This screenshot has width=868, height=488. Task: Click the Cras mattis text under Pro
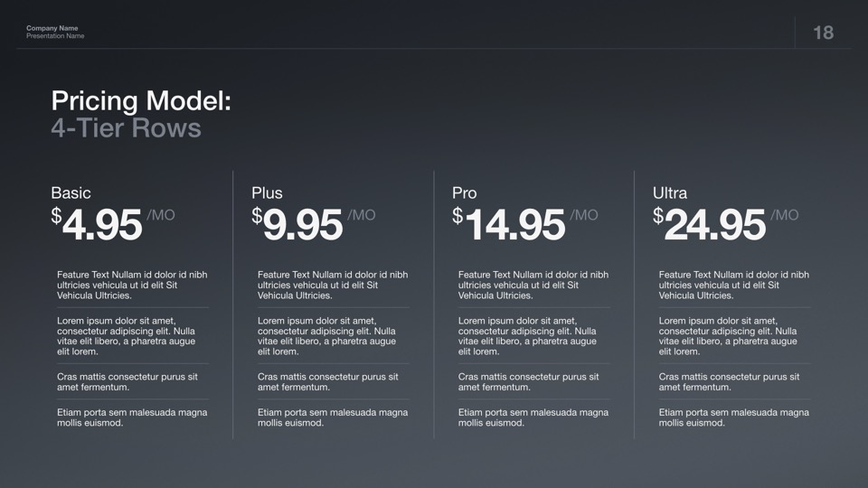(528, 381)
